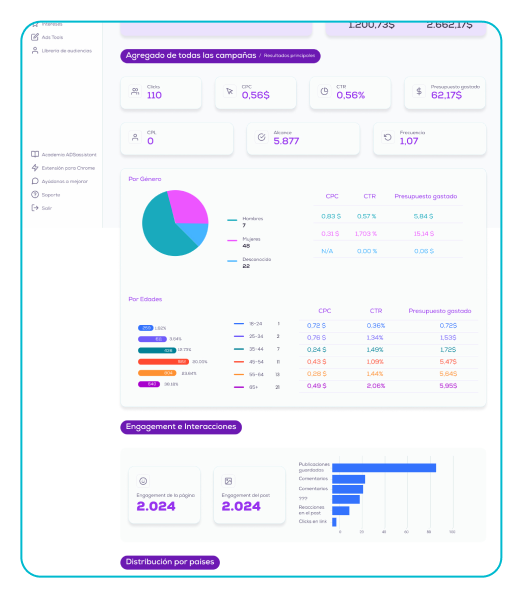Screen dimensions: 525x600
Task: Select the dollar icon on Presupuesto gastado card
Action: [x=419, y=91]
